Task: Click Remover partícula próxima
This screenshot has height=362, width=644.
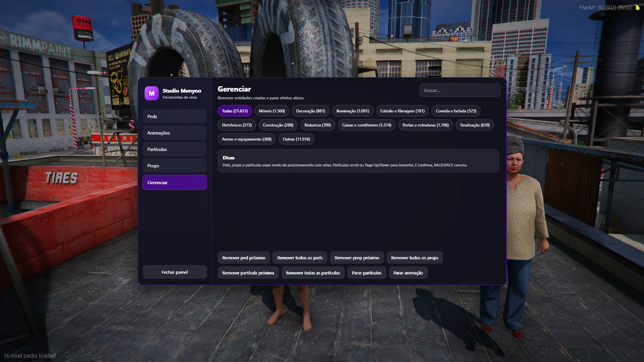Action: coord(248,273)
